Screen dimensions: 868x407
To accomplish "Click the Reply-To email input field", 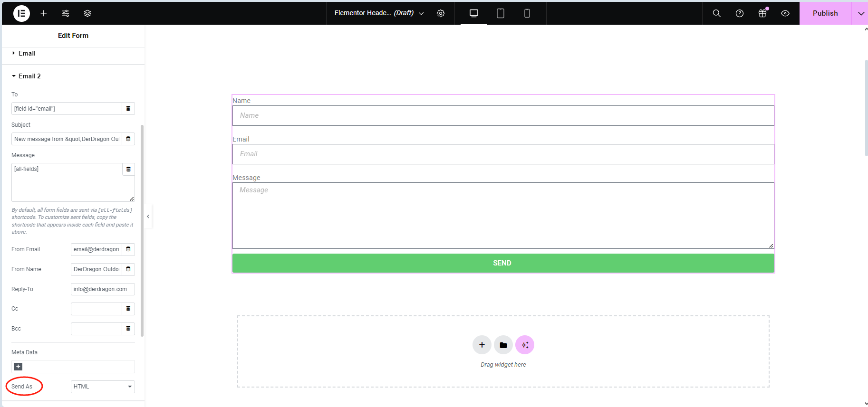I will [x=102, y=289].
